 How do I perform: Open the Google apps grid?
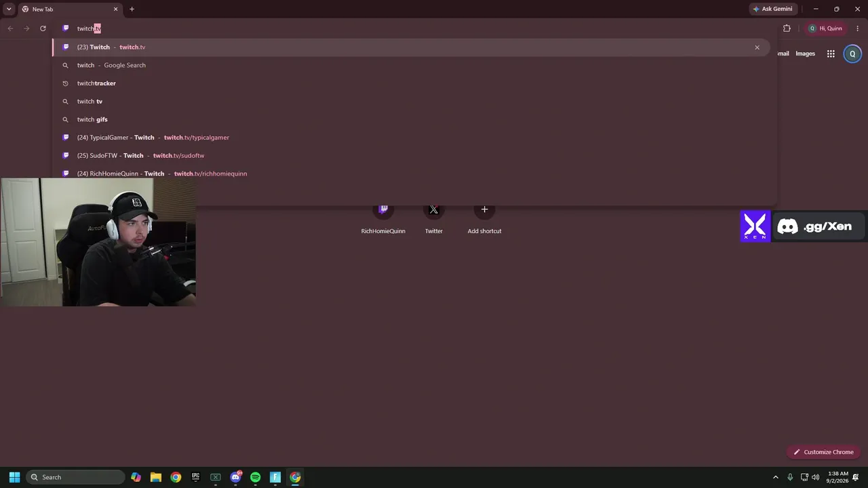point(831,54)
